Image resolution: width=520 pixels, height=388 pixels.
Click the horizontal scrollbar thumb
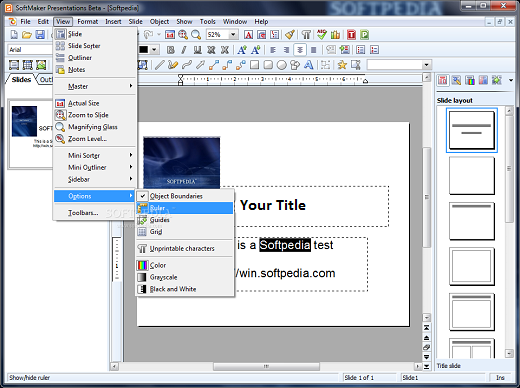pyautogui.click(x=266, y=366)
